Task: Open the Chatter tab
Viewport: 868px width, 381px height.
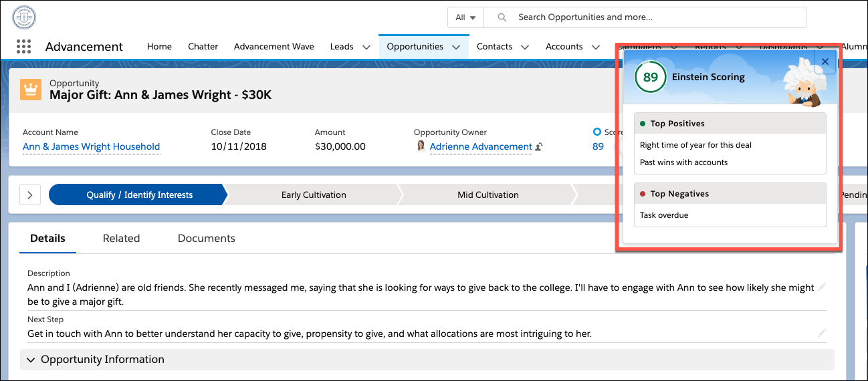Action: click(x=203, y=46)
